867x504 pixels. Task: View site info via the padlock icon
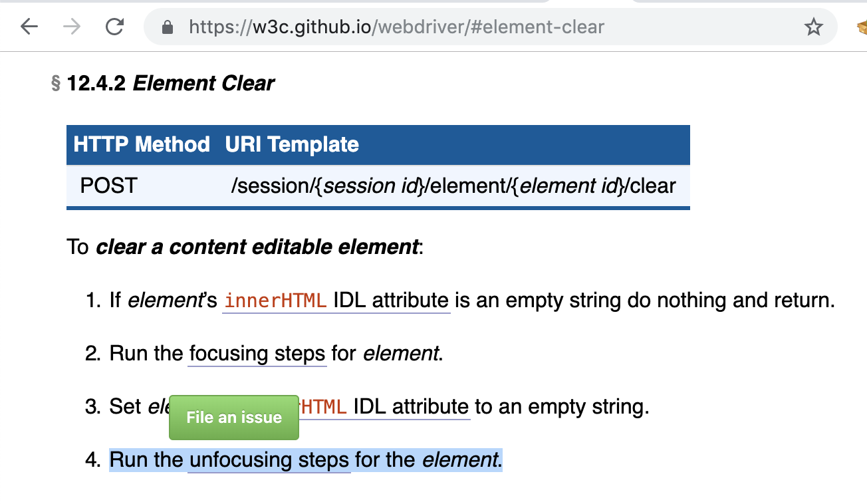click(168, 27)
